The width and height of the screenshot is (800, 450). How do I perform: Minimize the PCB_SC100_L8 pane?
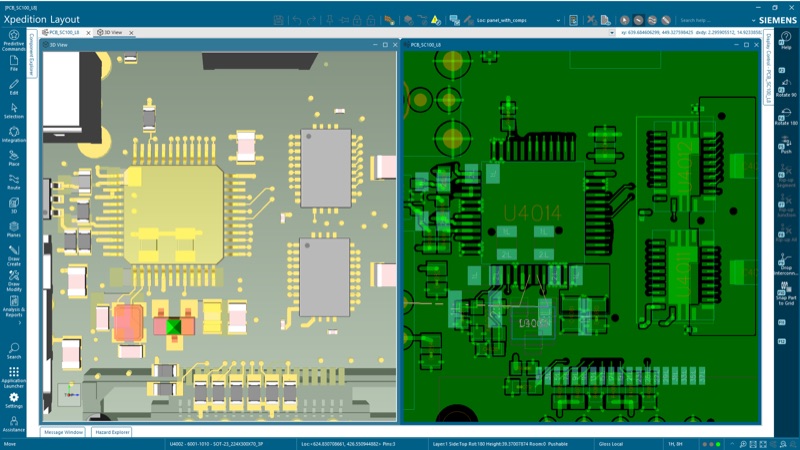pos(736,45)
